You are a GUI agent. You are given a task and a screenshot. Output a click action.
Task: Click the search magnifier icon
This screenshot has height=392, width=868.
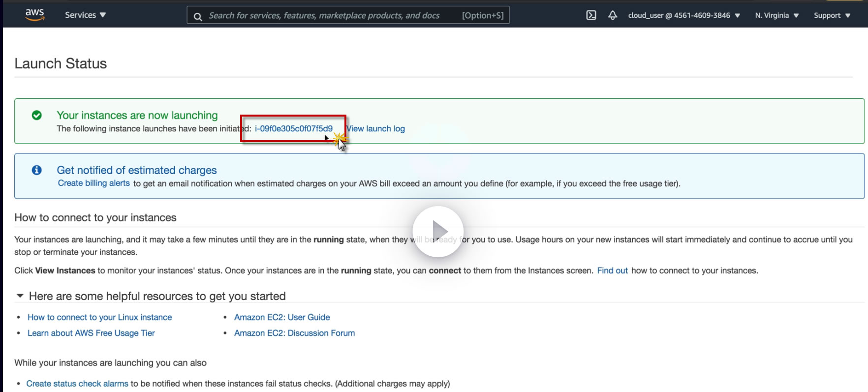(198, 16)
